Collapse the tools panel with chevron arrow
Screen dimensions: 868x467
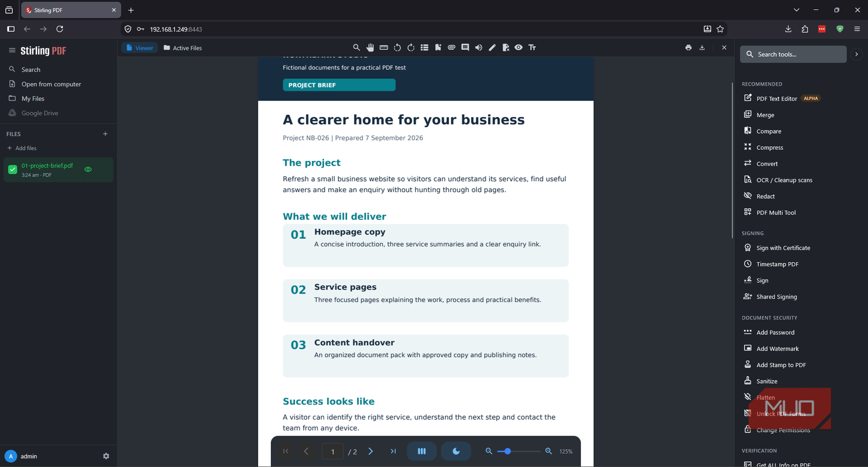tap(857, 54)
